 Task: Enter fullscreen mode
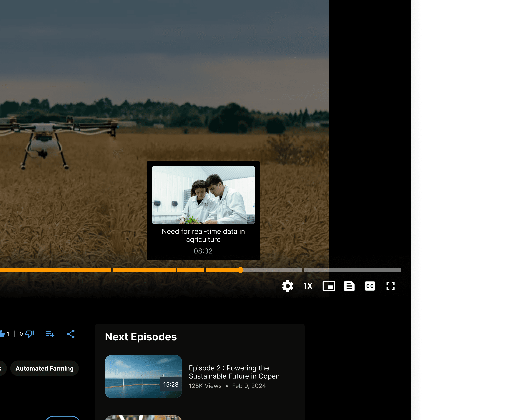click(390, 286)
